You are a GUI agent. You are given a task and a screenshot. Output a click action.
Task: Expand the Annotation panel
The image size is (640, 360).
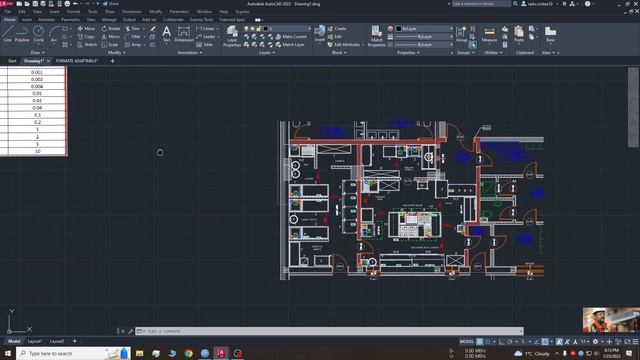click(x=189, y=53)
